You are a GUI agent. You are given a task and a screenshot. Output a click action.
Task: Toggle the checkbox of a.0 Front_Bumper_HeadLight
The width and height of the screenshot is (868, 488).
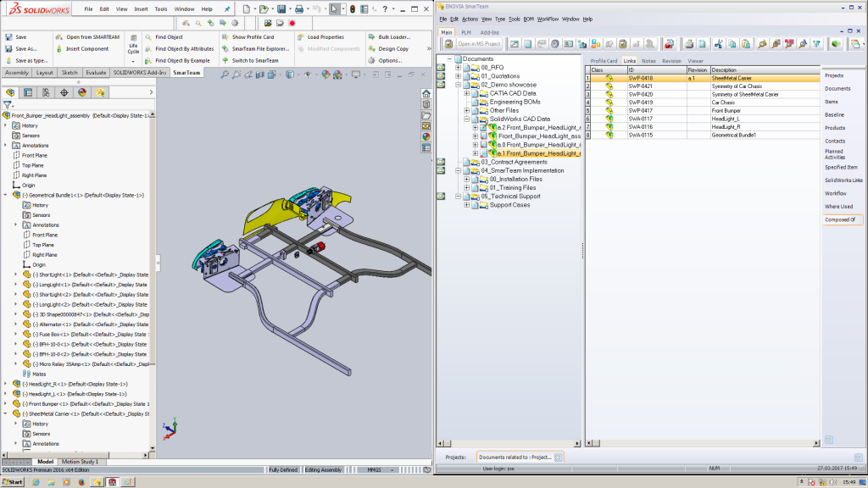coord(484,145)
